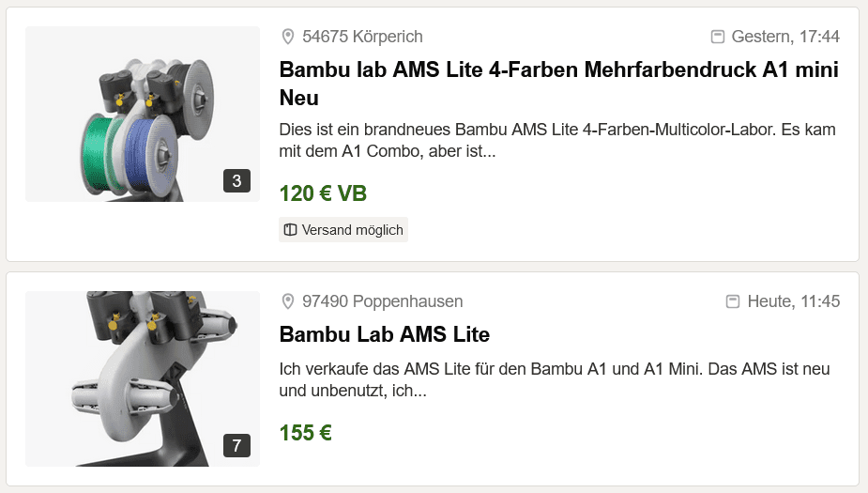Click the 'Heute, 11:45' posting date
The height and width of the screenshot is (493, 868).
[x=793, y=301]
